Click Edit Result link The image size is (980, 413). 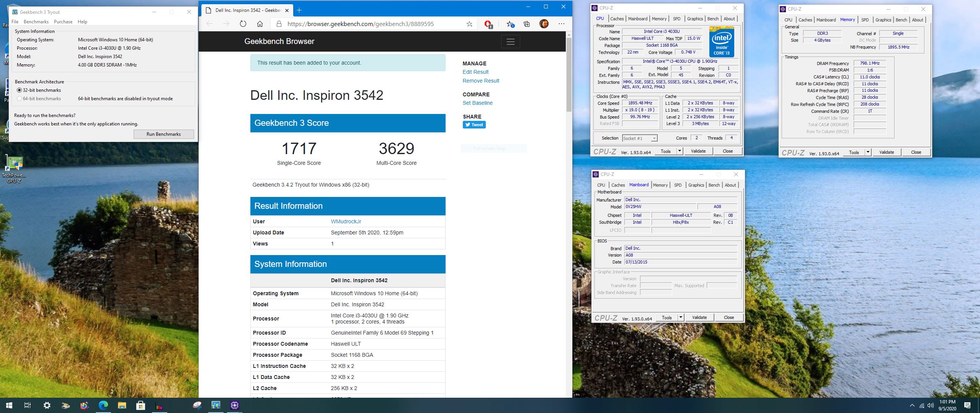pos(475,72)
